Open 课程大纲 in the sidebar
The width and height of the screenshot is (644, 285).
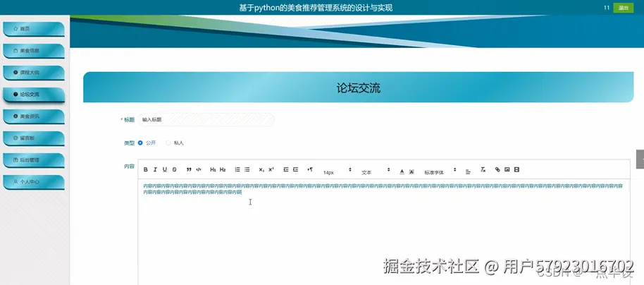(x=34, y=73)
